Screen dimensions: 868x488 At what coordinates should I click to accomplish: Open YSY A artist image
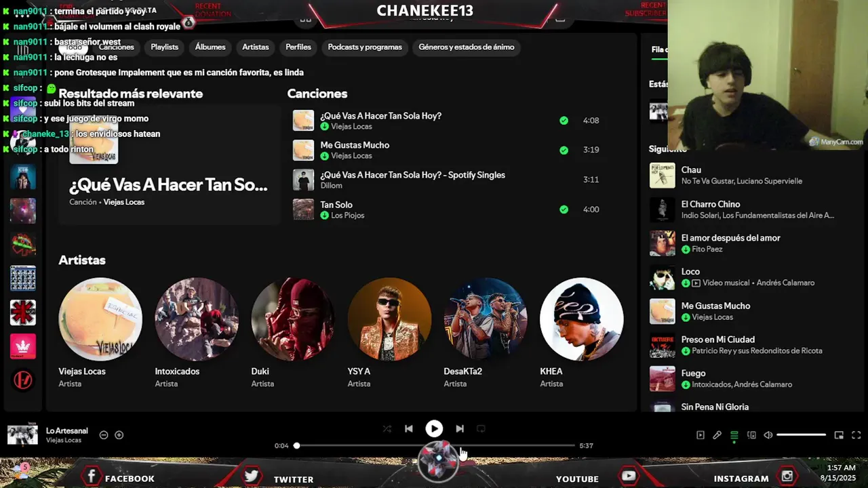pos(389,319)
